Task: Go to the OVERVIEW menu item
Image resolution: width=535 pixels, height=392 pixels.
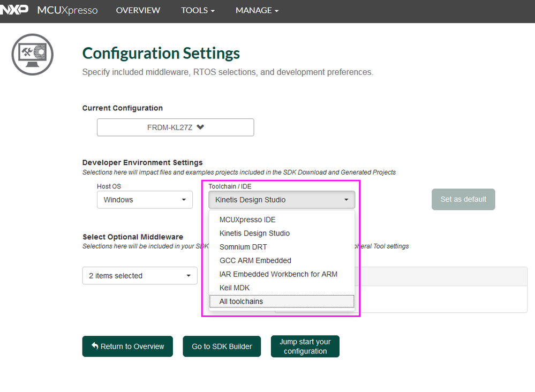Action: point(138,10)
